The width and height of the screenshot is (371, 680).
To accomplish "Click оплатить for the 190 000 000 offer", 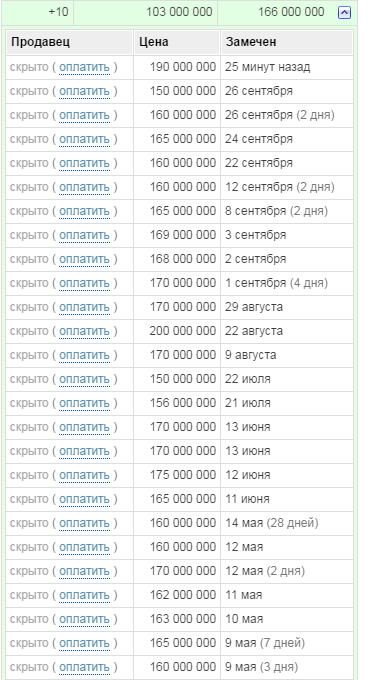I will point(85,67).
